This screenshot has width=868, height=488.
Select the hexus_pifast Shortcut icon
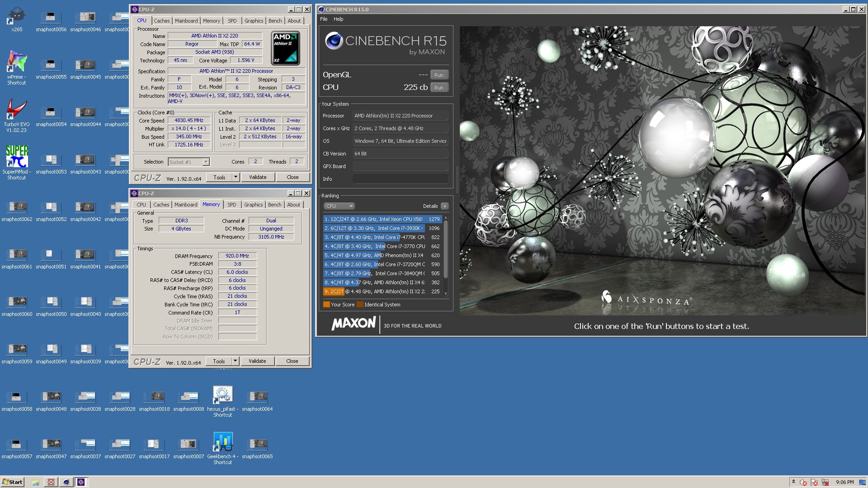223,401
